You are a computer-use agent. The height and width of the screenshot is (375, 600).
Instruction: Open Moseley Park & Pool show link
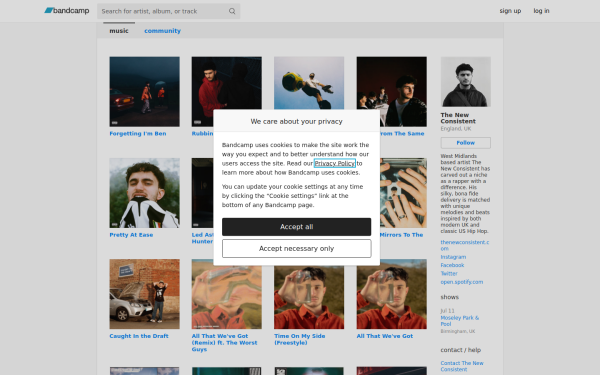[x=460, y=321]
